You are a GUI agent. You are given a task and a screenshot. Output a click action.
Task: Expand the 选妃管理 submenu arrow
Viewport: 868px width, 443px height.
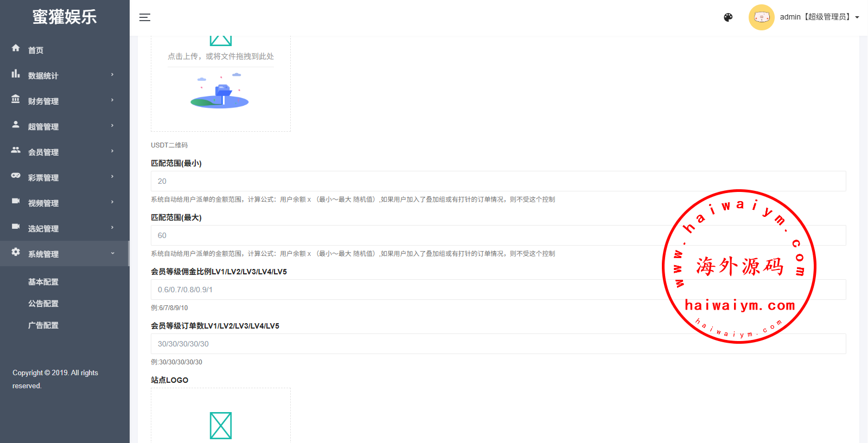112,228
